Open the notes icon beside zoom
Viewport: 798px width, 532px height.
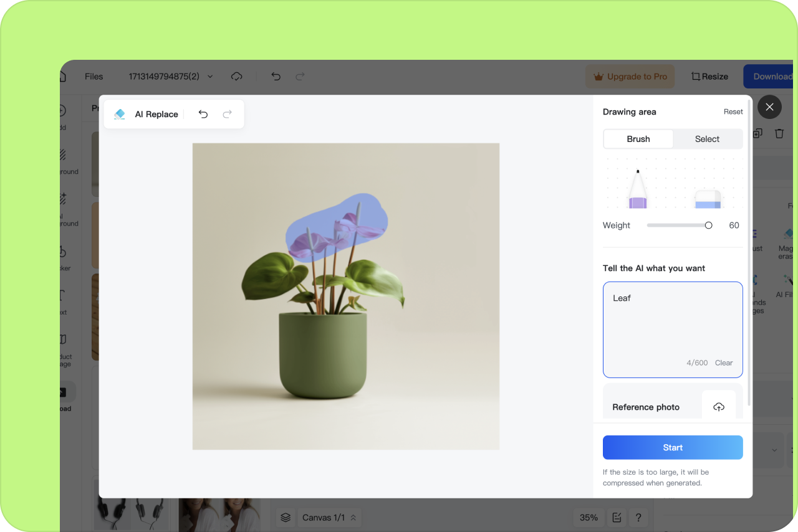[617, 518]
